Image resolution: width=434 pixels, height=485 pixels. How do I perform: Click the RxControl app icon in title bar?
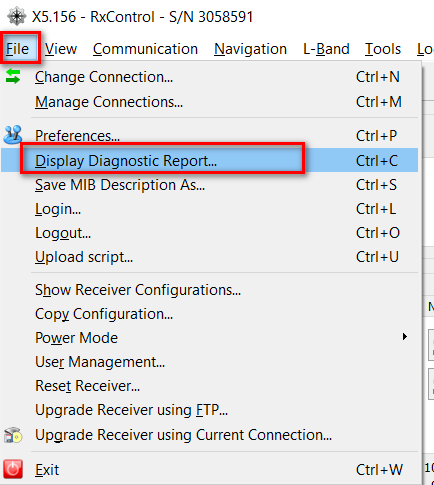[16, 16]
